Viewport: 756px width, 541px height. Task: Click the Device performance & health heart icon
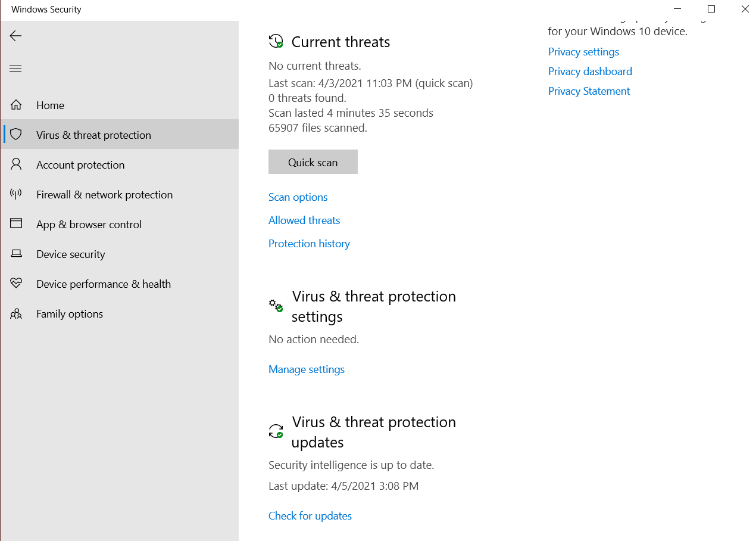tap(16, 284)
